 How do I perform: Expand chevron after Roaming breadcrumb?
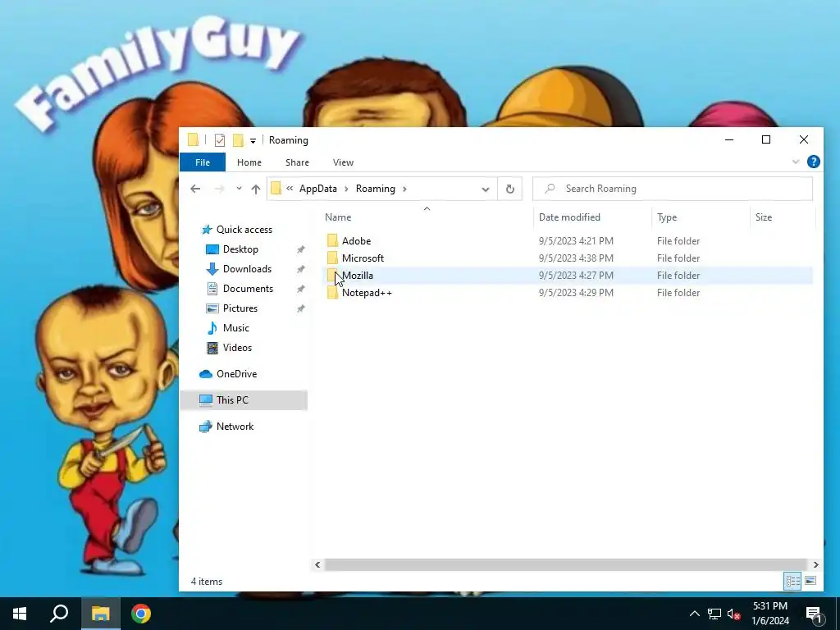pyautogui.click(x=405, y=189)
